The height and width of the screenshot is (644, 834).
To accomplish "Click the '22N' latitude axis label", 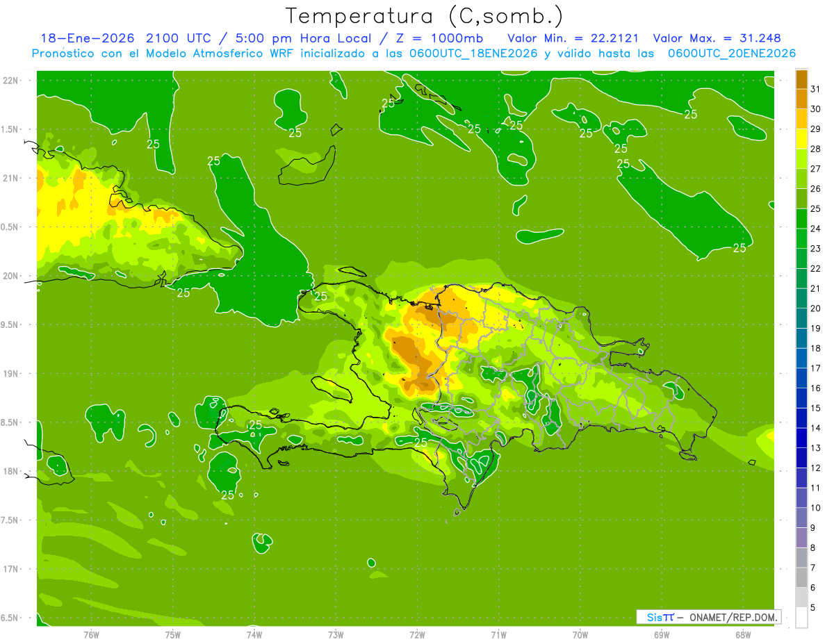I will tap(10, 81).
